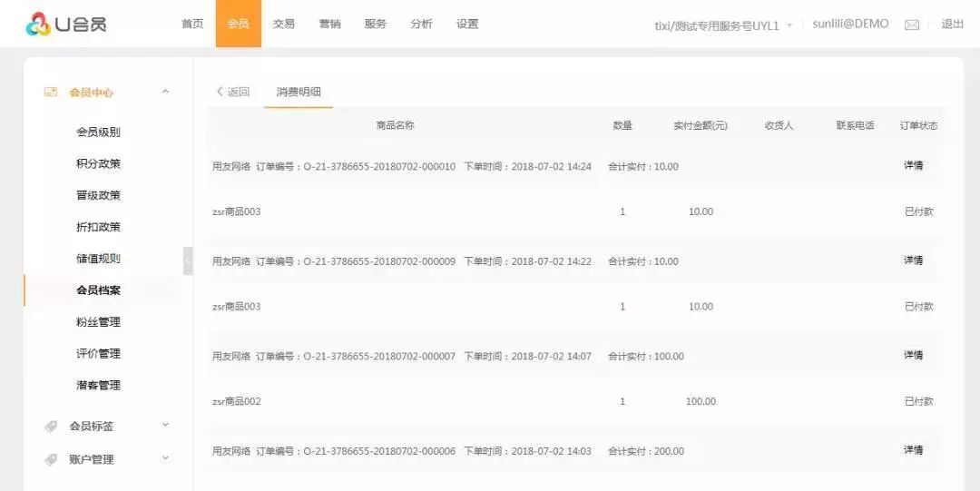Open 详情 for order 000009
The height and width of the screenshot is (491, 980).
pyautogui.click(x=913, y=260)
